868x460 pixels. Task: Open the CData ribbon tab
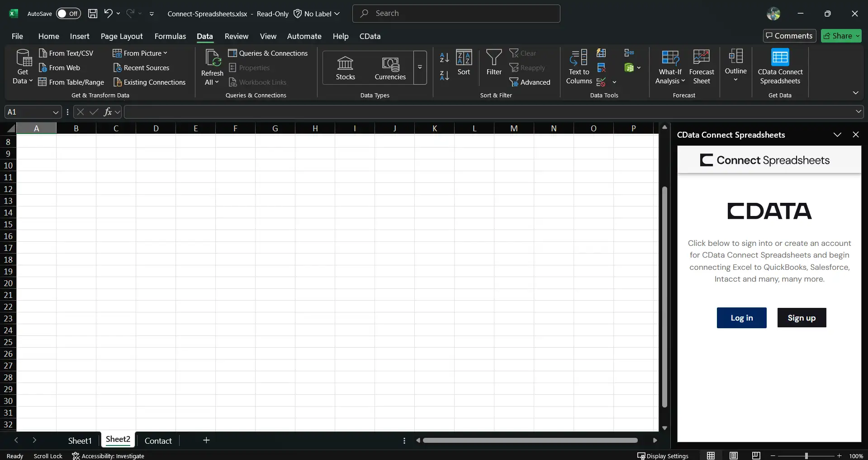[370, 36]
